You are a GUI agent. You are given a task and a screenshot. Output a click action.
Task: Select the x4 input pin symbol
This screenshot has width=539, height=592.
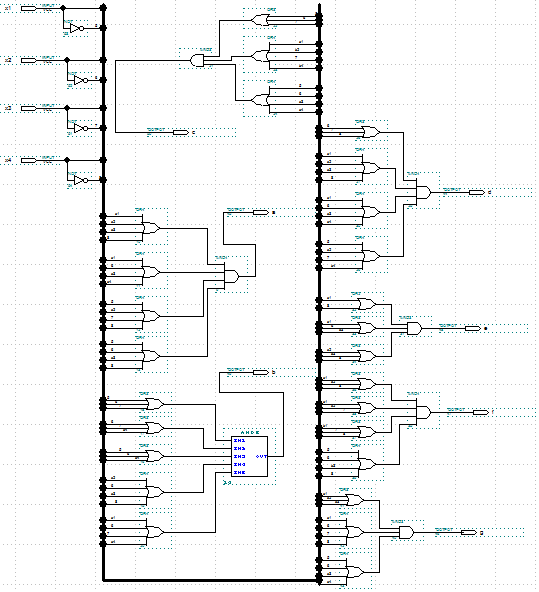click(29, 160)
